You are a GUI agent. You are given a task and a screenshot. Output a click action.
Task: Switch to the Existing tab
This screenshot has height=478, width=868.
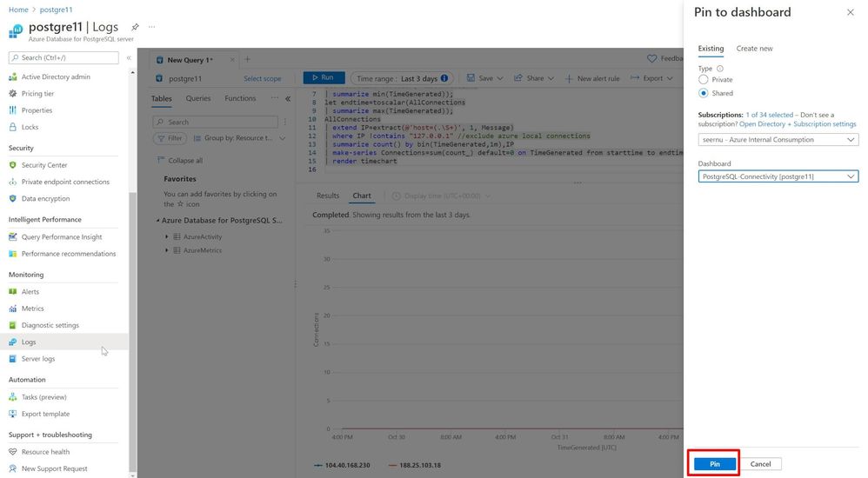point(711,49)
